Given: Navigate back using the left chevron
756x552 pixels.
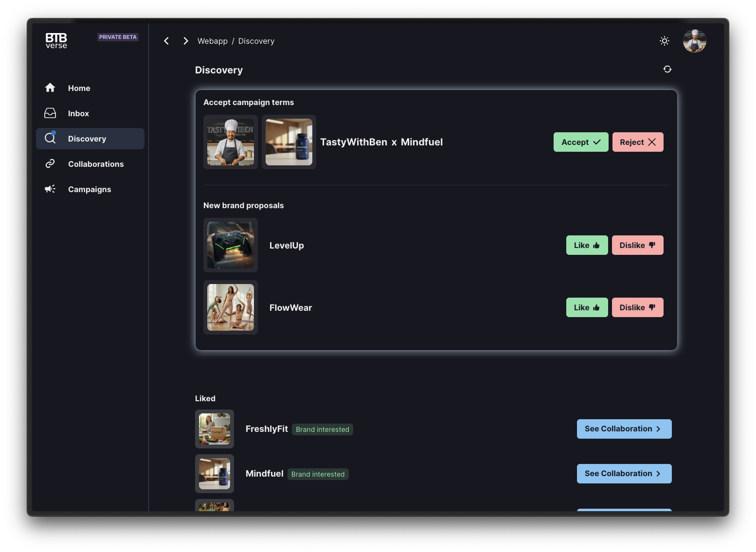Looking at the screenshot, I should pyautogui.click(x=166, y=41).
